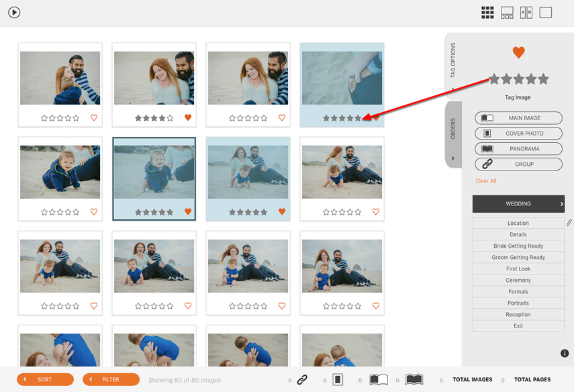The height and width of the screenshot is (392, 574).
Task: Toggle the large orange heart in Tag Options
Action: [x=518, y=52]
